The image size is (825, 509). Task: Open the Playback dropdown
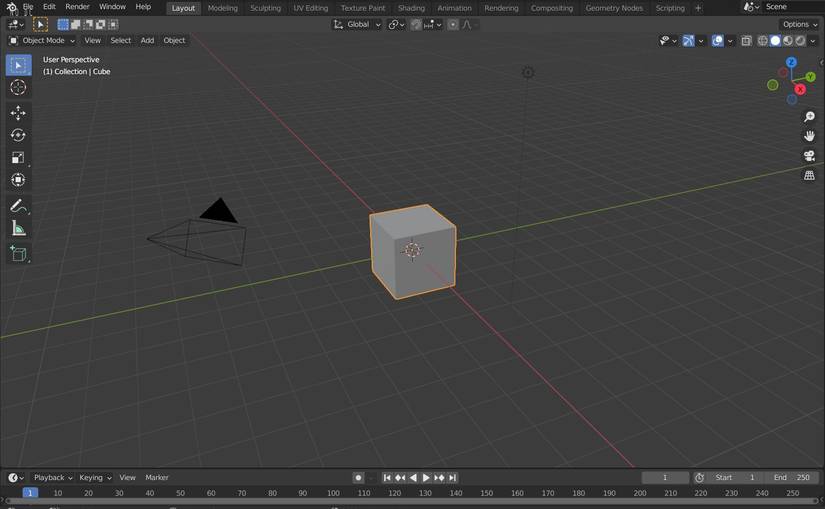coord(53,477)
